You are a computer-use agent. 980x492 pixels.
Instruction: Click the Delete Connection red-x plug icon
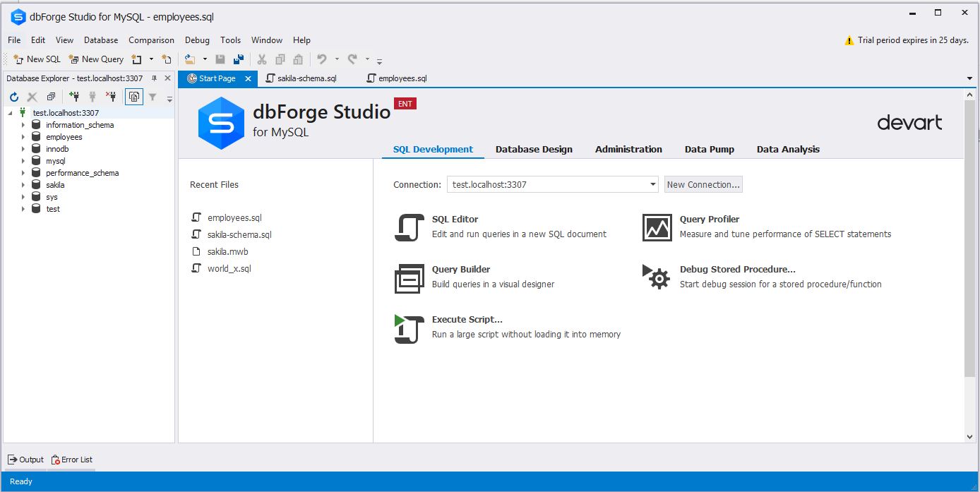(110, 97)
